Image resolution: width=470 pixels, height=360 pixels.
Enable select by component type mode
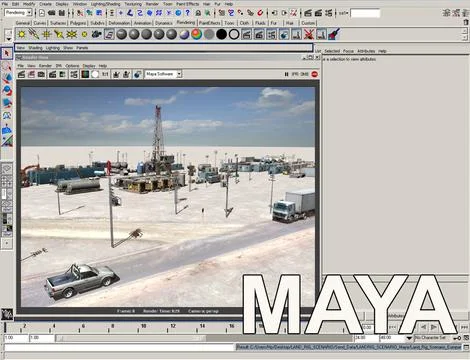(99, 13)
